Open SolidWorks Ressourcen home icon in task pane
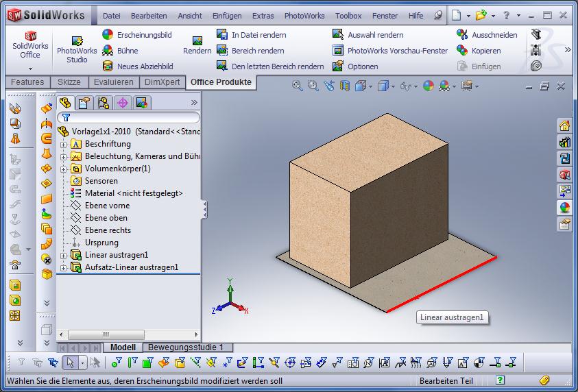Screen dimensions: 578x392 564,125
